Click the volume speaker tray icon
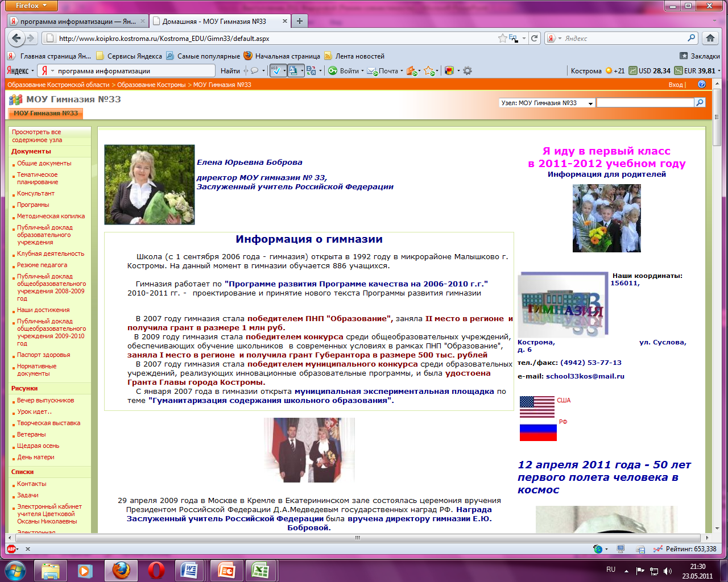 pos(668,571)
